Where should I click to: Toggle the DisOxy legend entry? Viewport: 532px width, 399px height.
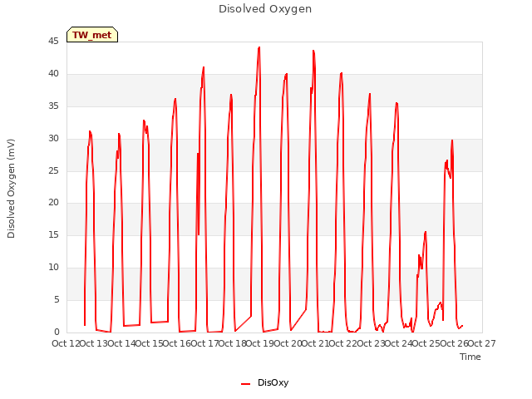point(264,382)
